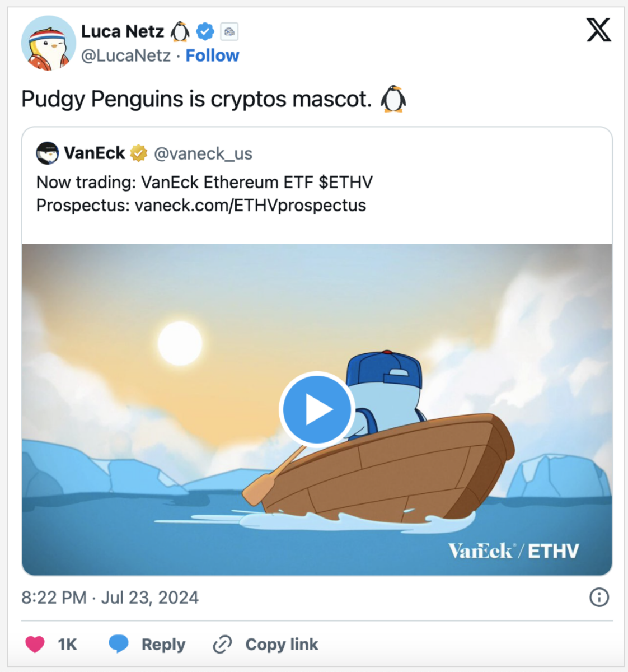Open the @vaneck_us handle
628x672 pixels.
[x=203, y=153]
